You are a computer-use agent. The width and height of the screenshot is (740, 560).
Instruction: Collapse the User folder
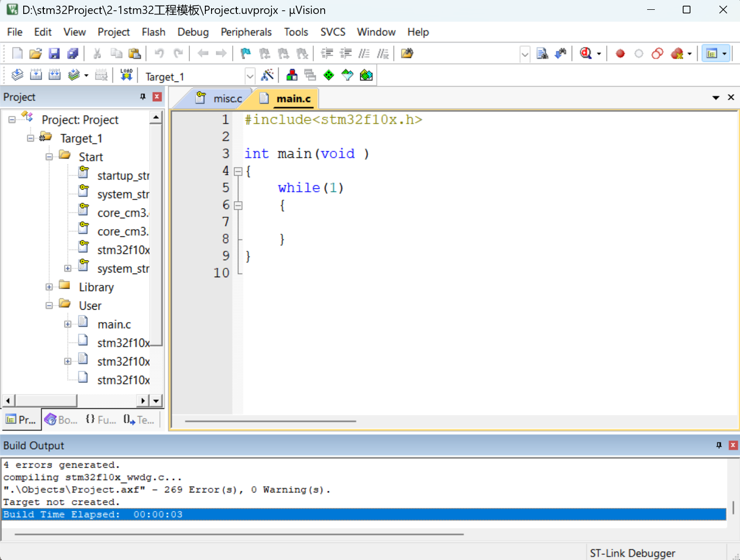(x=49, y=306)
